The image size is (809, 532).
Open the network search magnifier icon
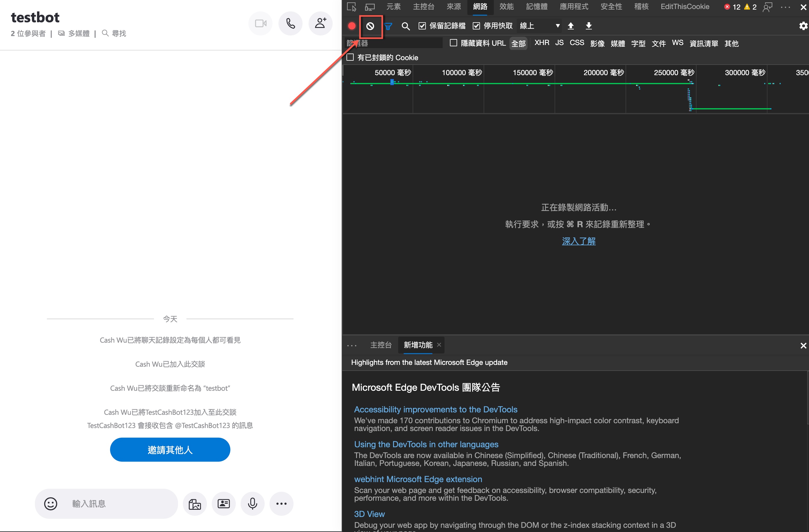(405, 26)
